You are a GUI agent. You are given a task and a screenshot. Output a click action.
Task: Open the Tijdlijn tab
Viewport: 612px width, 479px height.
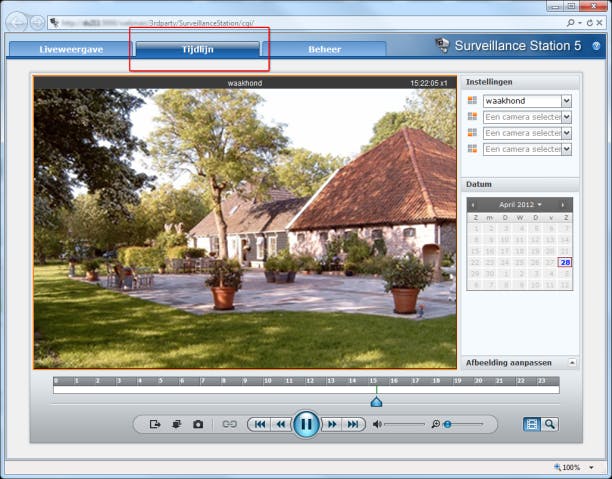pos(198,50)
